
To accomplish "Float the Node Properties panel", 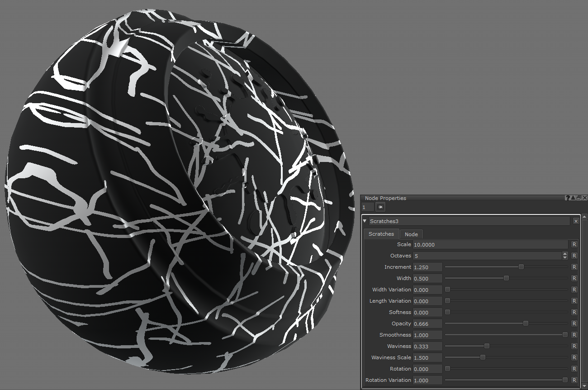I will pyautogui.click(x=579, y=198).
